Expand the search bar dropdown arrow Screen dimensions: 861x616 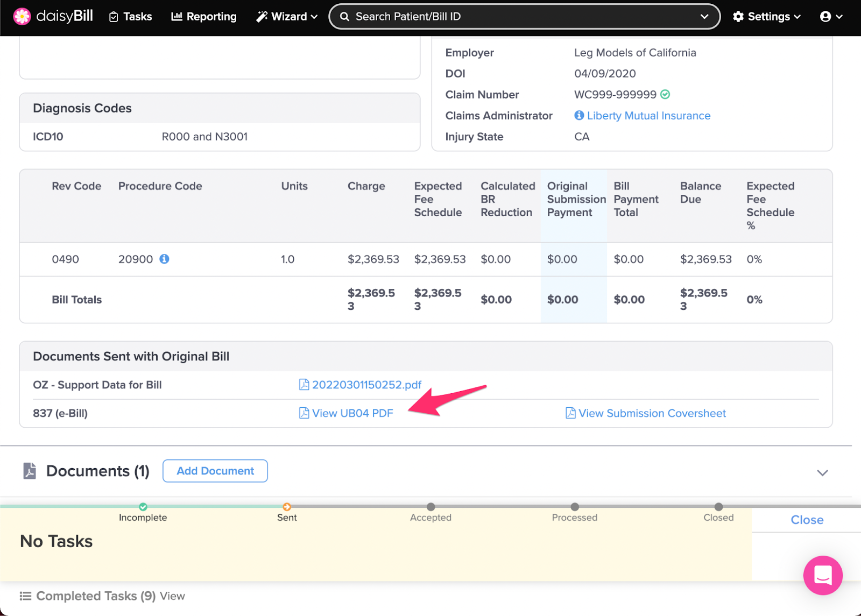704,17
